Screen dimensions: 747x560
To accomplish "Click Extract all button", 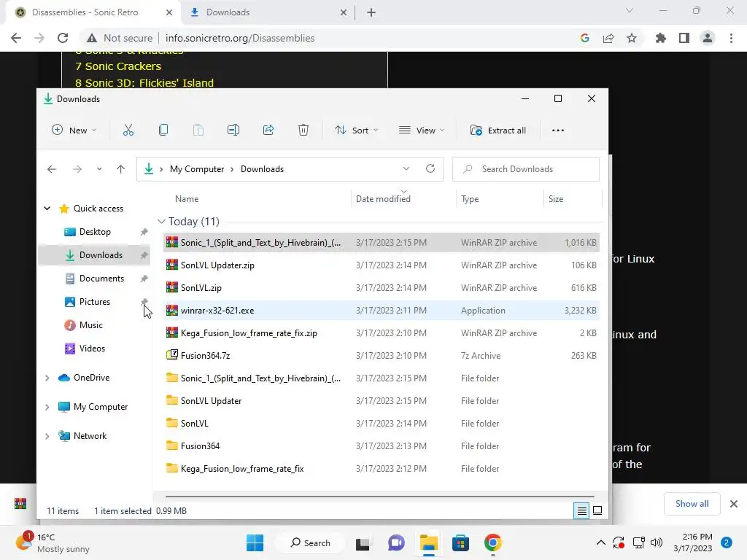I will point(498,131).
